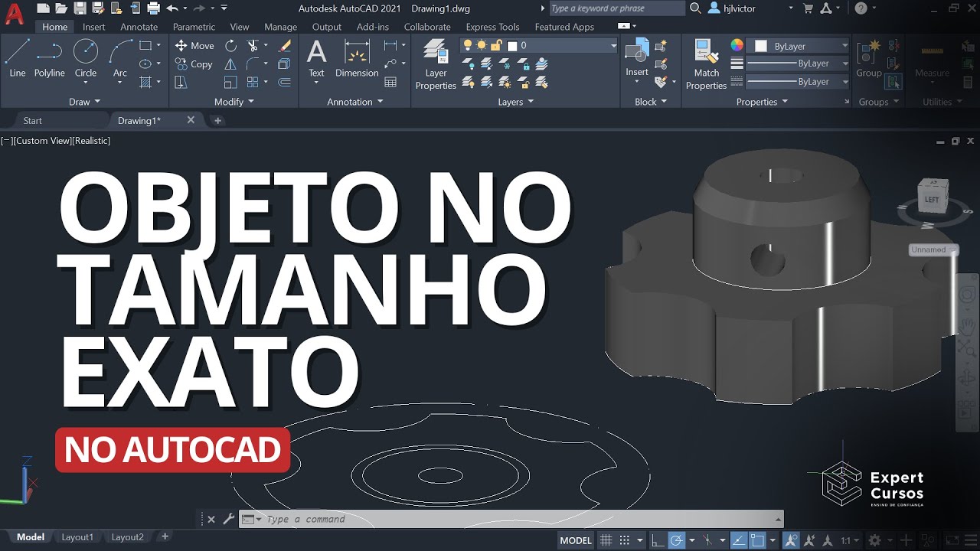Viewport: 980px width, 551px height.
Task: Select the Offset tool icon
Action: (x=285, y=82)
